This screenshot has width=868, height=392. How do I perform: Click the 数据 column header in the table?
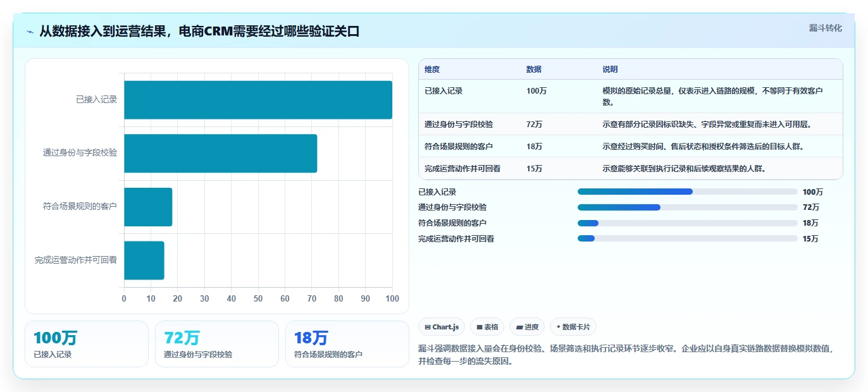point(534,70)
